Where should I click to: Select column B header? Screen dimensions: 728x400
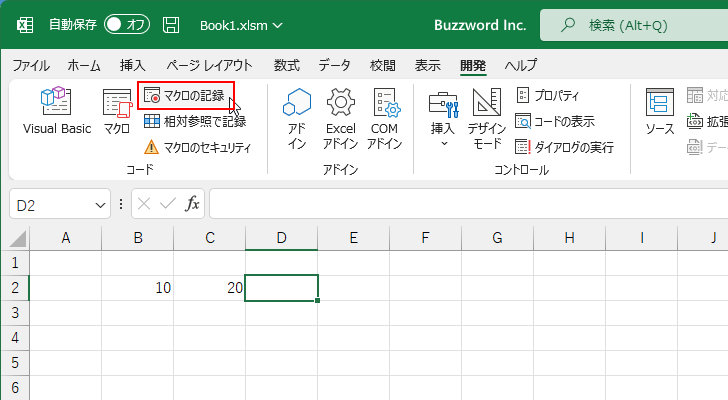[138, 238]
